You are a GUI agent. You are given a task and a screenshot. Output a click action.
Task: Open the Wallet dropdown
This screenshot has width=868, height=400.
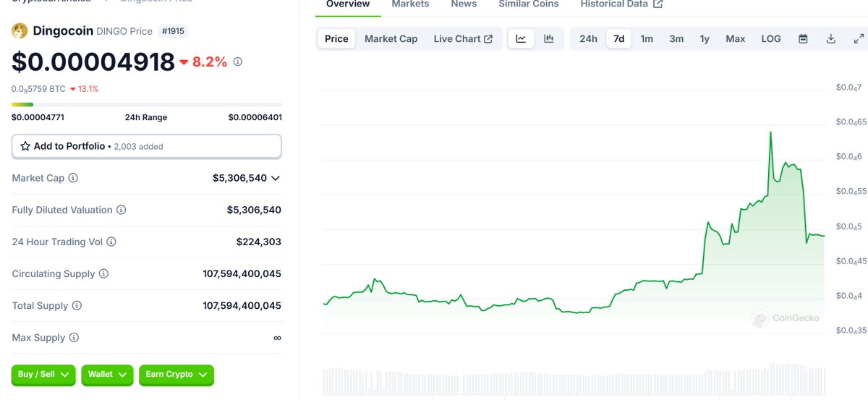tap(107, 375)
